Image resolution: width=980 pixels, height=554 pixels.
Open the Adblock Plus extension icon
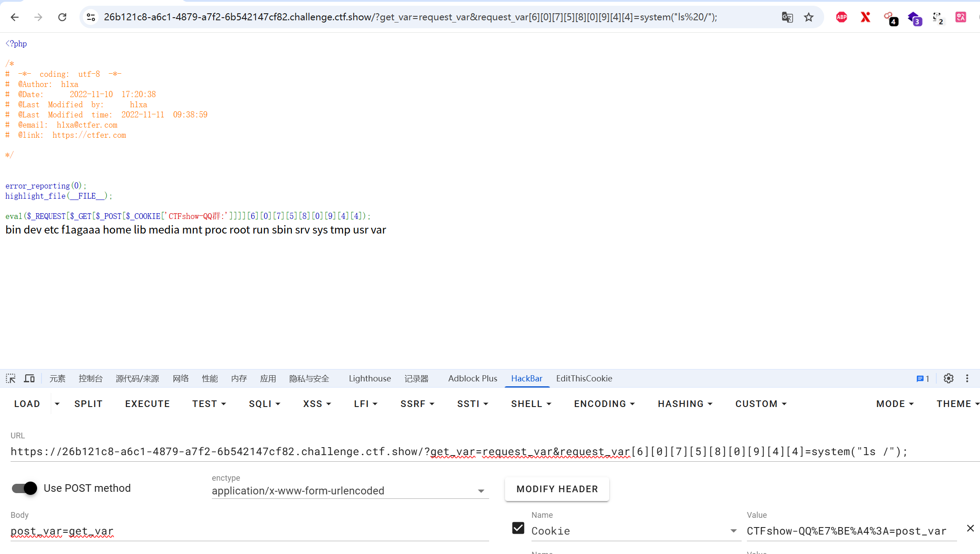pyautogui.click(x=841, y=17)
